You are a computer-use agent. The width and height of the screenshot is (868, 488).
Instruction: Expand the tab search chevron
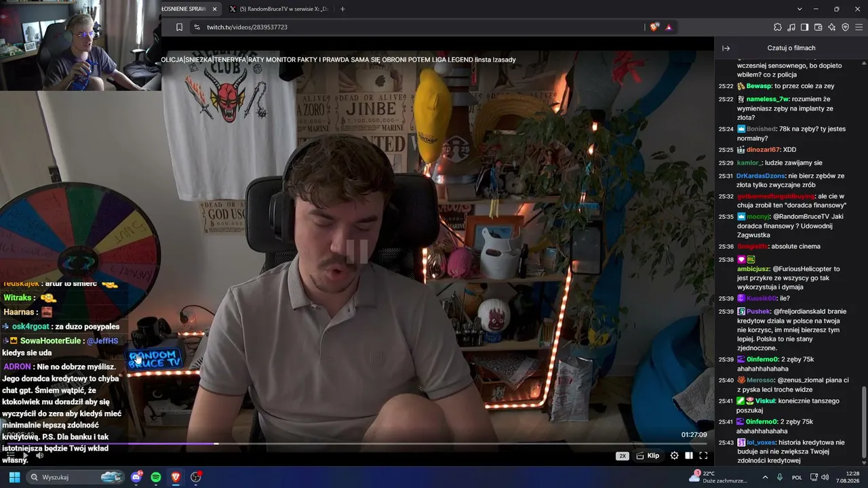click(800, 9)
